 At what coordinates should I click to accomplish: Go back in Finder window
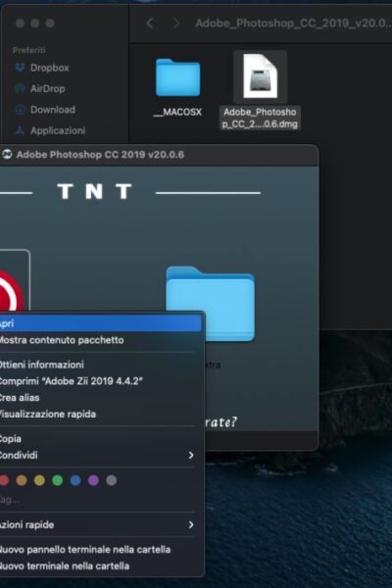click(x=150, y=24)
